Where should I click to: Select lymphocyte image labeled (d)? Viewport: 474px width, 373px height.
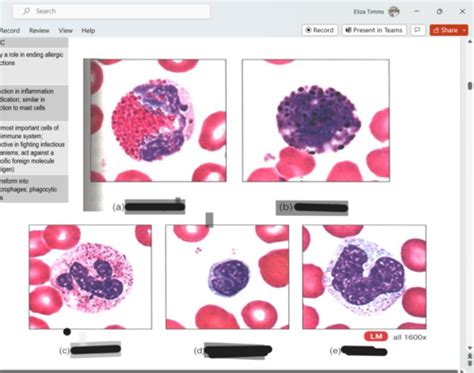[227, 277]
